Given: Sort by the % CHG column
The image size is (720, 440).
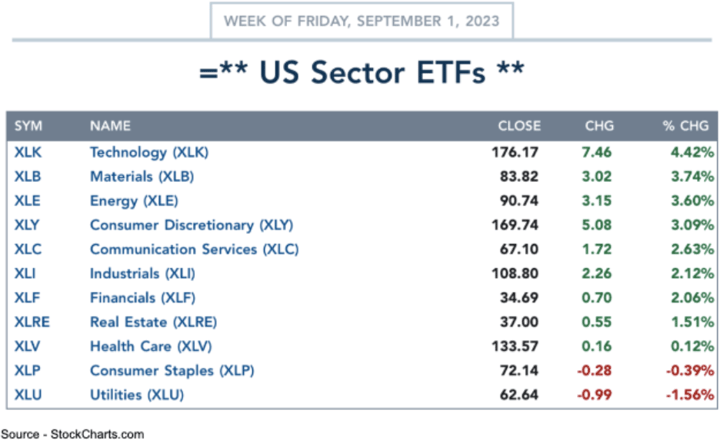Looking at the screenshot, I should coord(685,126).
